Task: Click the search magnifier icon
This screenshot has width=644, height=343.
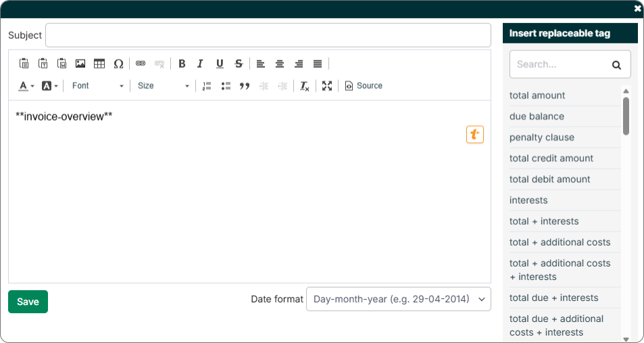Action: click(x=616, y=64)
